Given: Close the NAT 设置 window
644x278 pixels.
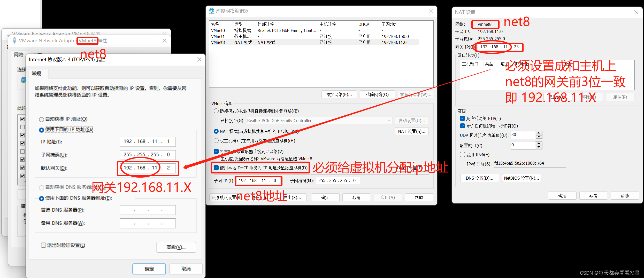Looking at the screenshot, I should click(x=636, y=12).
